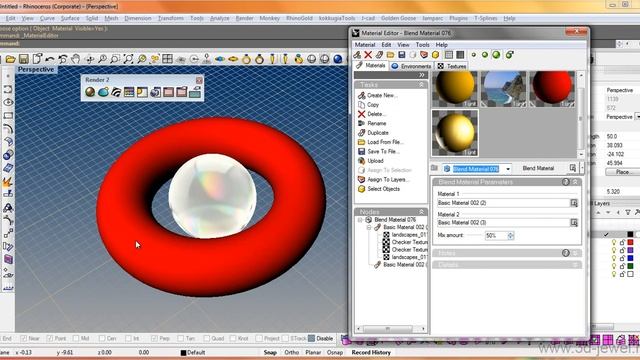This screenshot has width=640, height=360.
Task: Collapse the Tasks panel section
Action: pos(421,84)
